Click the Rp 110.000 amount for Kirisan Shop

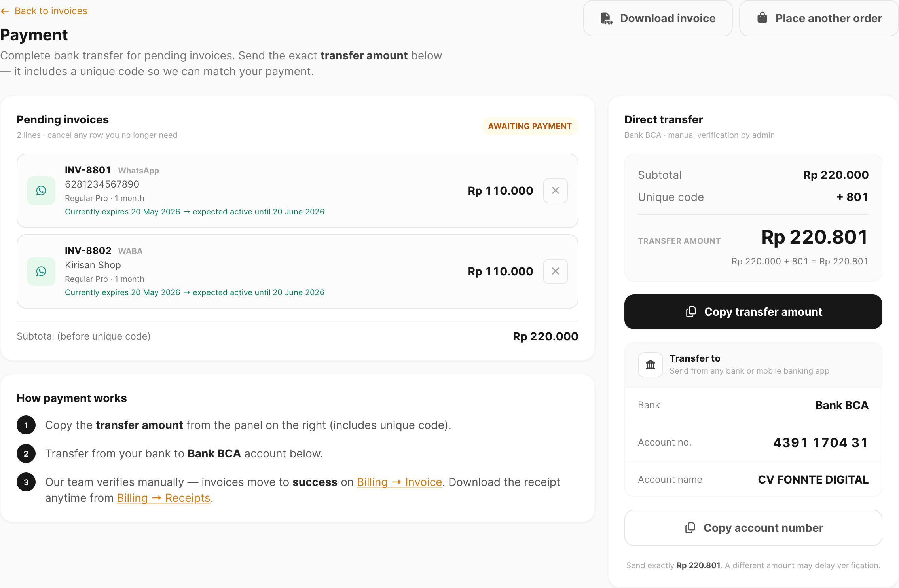[501, 271]
